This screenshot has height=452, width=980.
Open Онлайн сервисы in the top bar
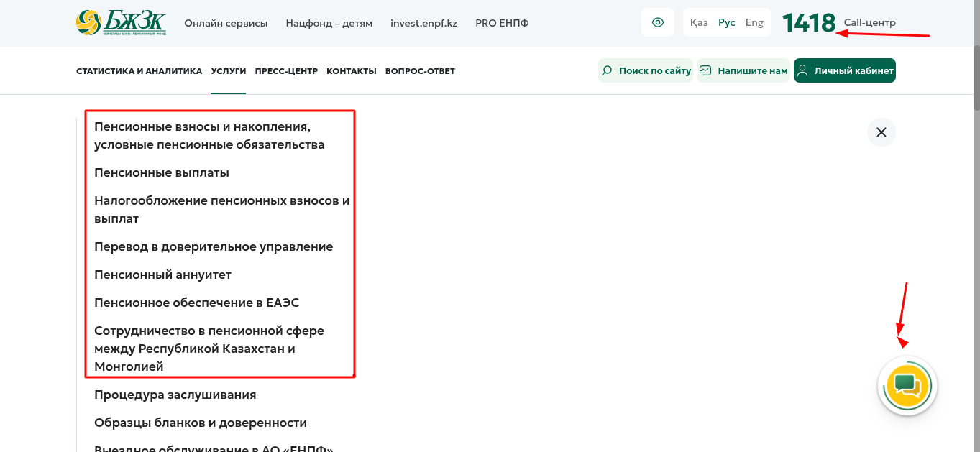226,23
